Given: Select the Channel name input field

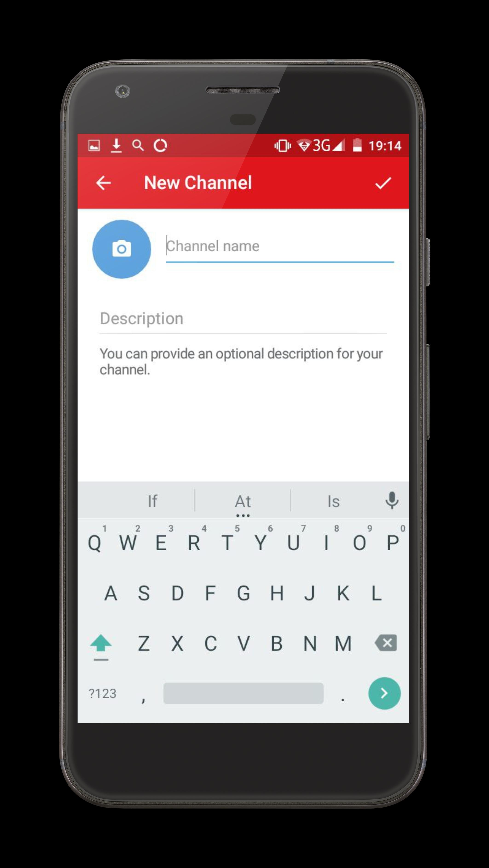Looking at the screenshot, I should pyautogui.click(x=279, y=245).
